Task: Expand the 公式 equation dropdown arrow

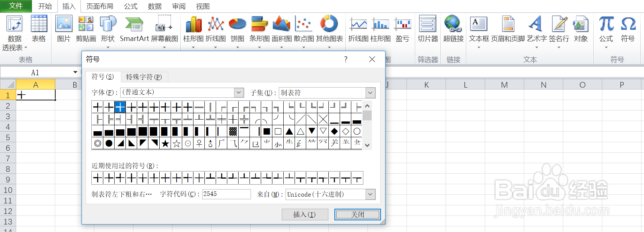Action: [x=606, y=47]
